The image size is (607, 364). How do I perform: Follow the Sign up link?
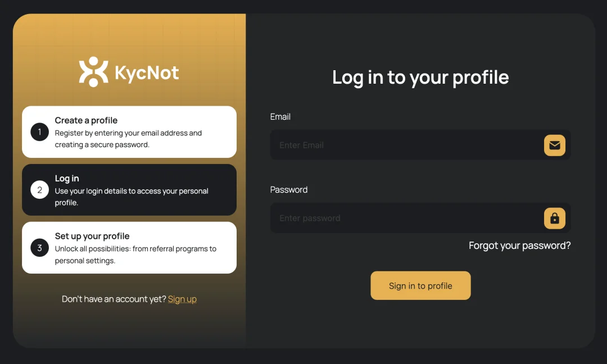[x=182, y=299]
